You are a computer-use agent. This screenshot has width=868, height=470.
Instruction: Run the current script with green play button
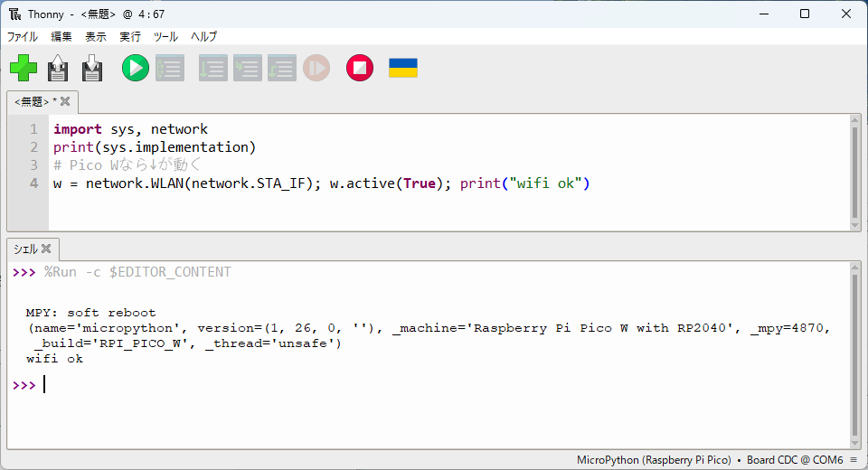click(x=136, y=68)
